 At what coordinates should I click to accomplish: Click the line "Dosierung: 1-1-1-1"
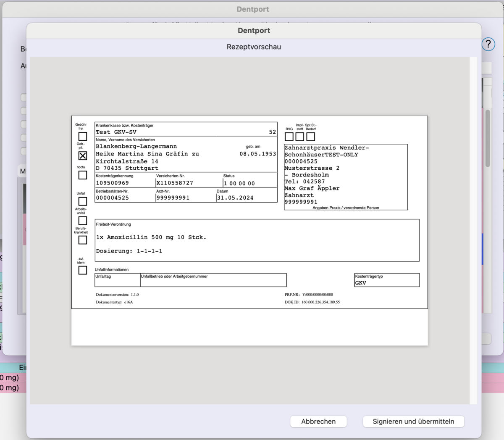129,251
